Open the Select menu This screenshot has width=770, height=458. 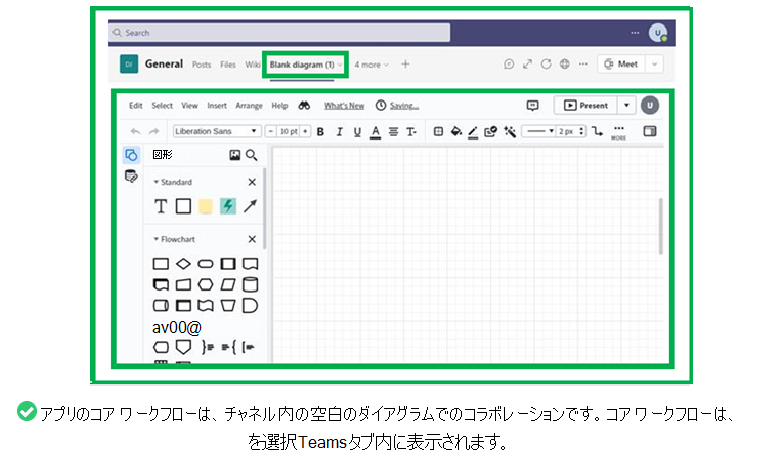(162, 106)
